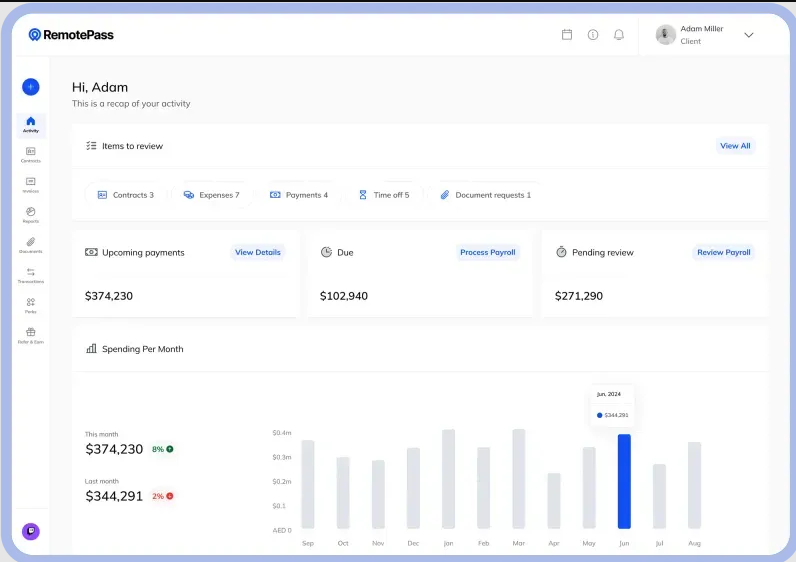Open Refer & Earn in the sidebar
The height and width of the screenshot is (562, 796).
coord(31,334)
